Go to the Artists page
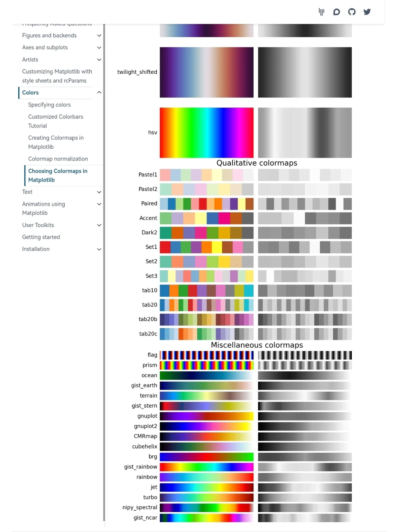The width and height of the screenshot is (399, 532). pyautogui.click(x=30, y=59)
